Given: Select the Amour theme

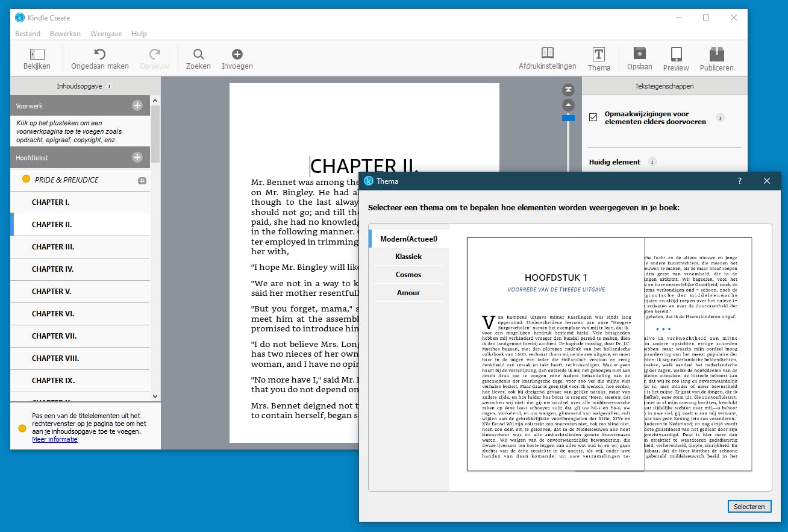Looking at the screenshot, I should click(x=408, y=293).
